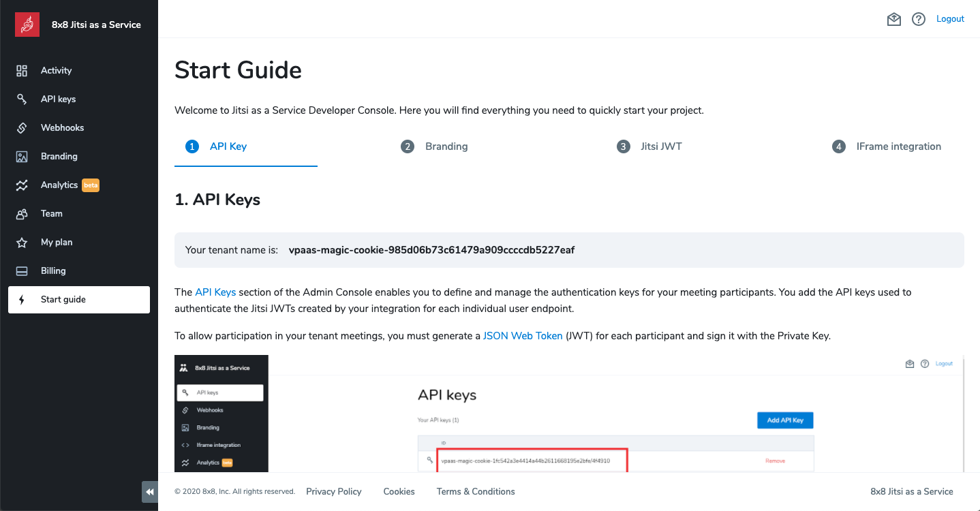The height and width of the screenshot is (511, 980).
Task: Go to Activity in sidebar
Action: [79, 71]
